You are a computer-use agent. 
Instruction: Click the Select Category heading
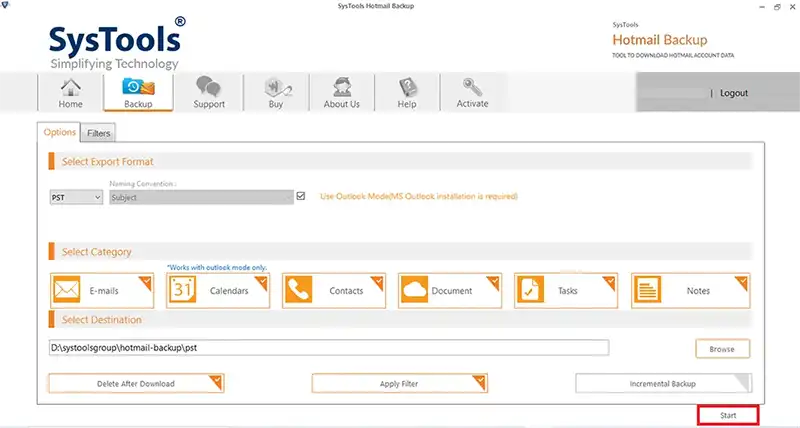pos(96,252)
